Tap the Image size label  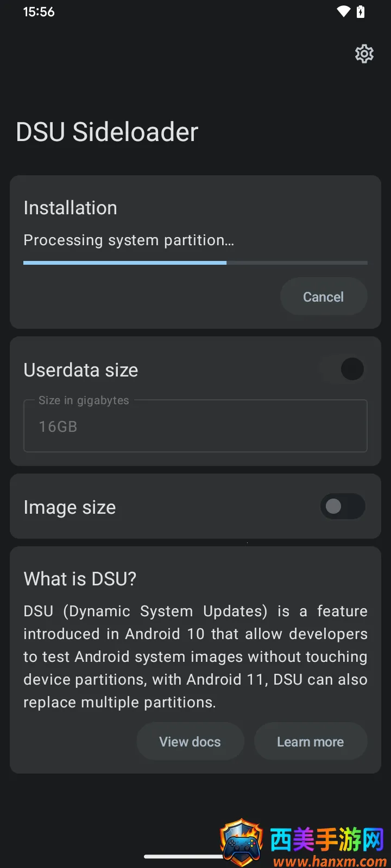(70, 507)
